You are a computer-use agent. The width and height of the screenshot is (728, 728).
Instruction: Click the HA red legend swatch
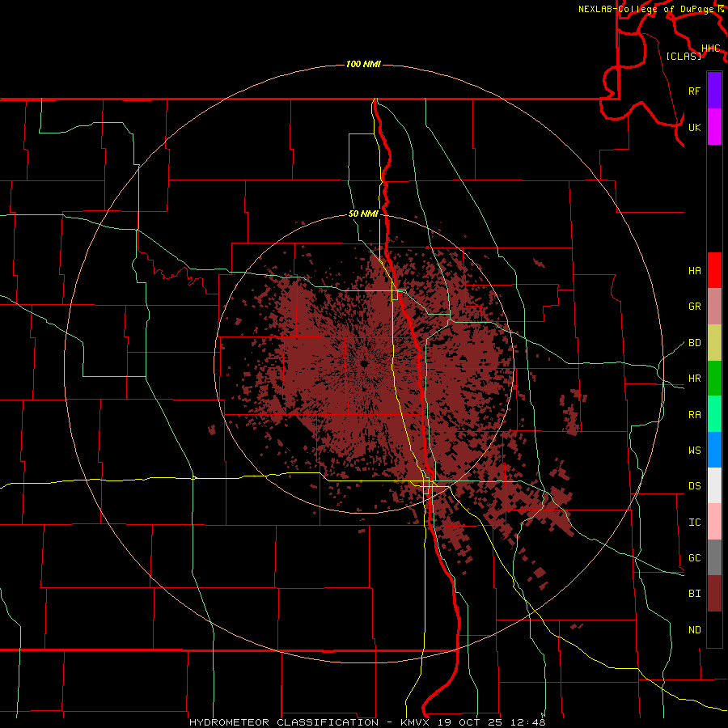tap(714, 270)
